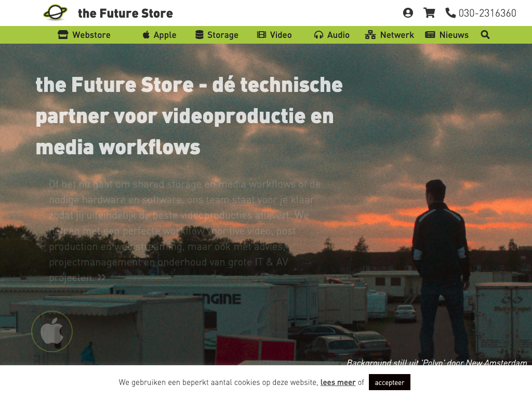Viewport: 532px width, 399px height.
Task: Click 'the Future Store' header title
Action: [x=125, y=13]
